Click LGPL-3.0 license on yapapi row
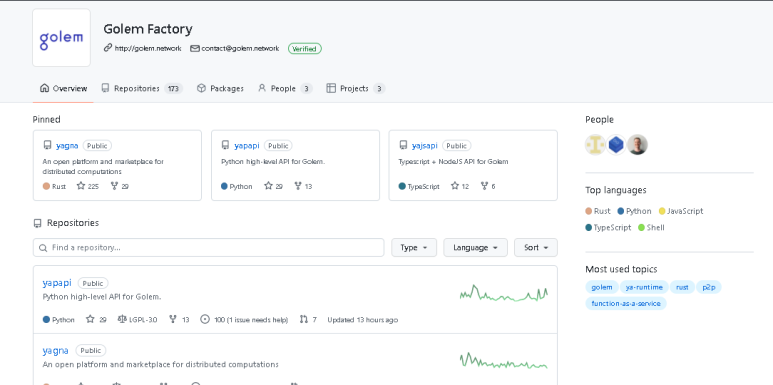Screen dimensions: 773x385 [138, 319]
